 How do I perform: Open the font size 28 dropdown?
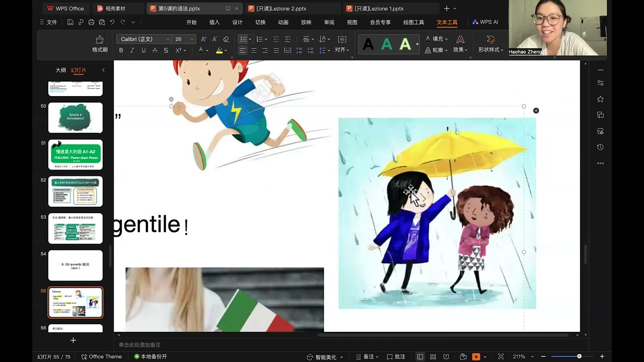192,39
